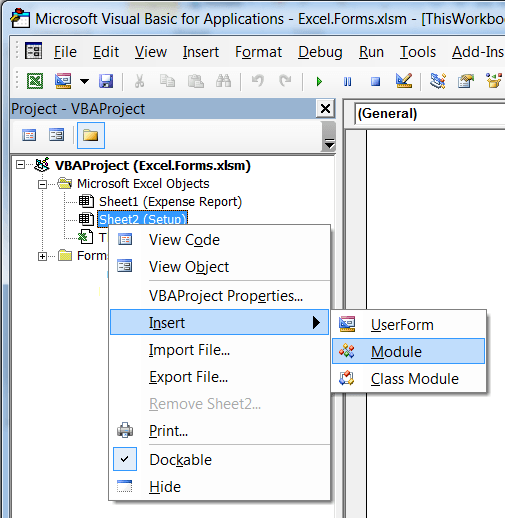Open the Format menu
505x518 pixels.
coord(258,52)
